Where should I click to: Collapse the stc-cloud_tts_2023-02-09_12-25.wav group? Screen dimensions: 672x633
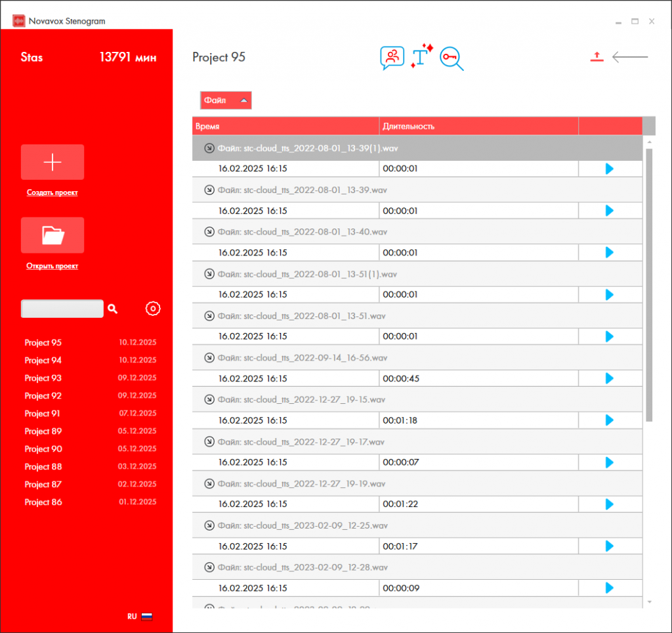pos(209,525)
